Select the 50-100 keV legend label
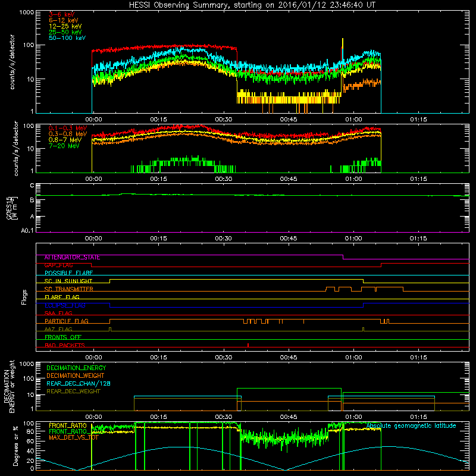This screenshot has width=476, height=476. coord(67,38)
